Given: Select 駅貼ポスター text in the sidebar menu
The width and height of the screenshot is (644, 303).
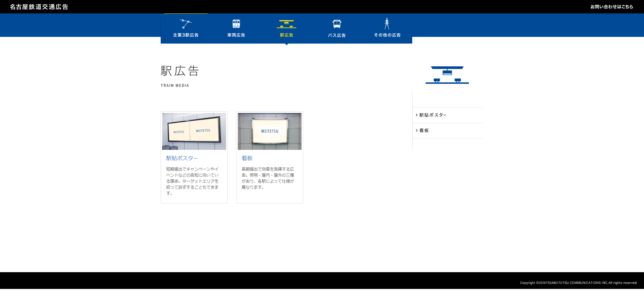Looking at the screenshot, I should 433,115.
